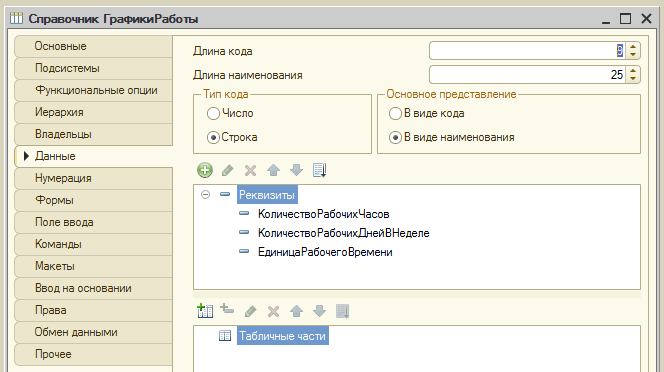The image size is (664, 372).
Task: Select the Строка code type radio button
Action: click(213, 137)
